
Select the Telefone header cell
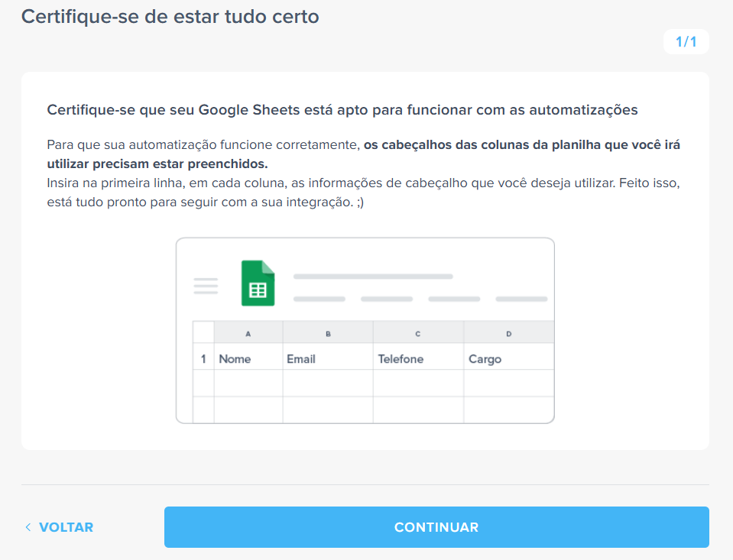418,358
